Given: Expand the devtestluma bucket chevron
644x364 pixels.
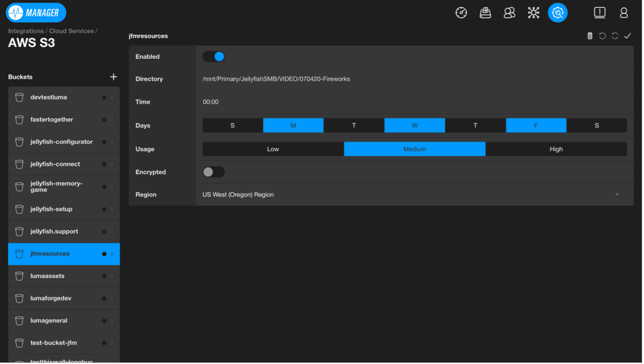Looking at the screenshot, I should click(112, 98).
